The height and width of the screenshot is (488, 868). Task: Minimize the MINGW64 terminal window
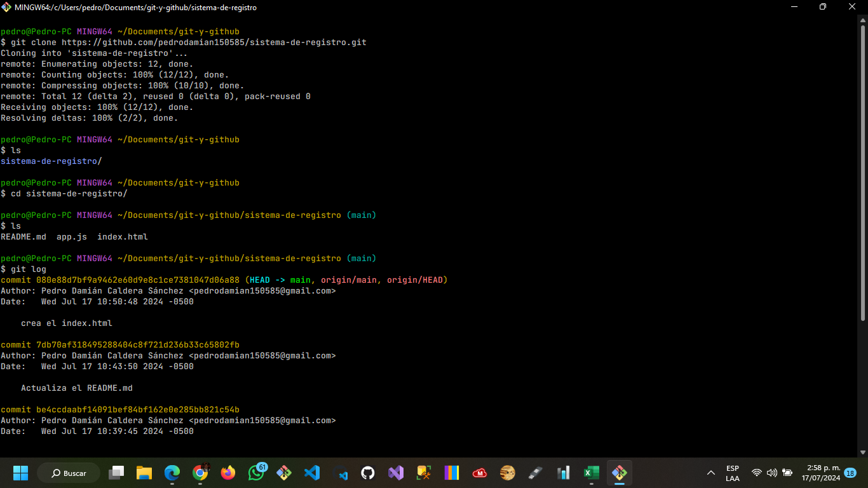(794, 7)
